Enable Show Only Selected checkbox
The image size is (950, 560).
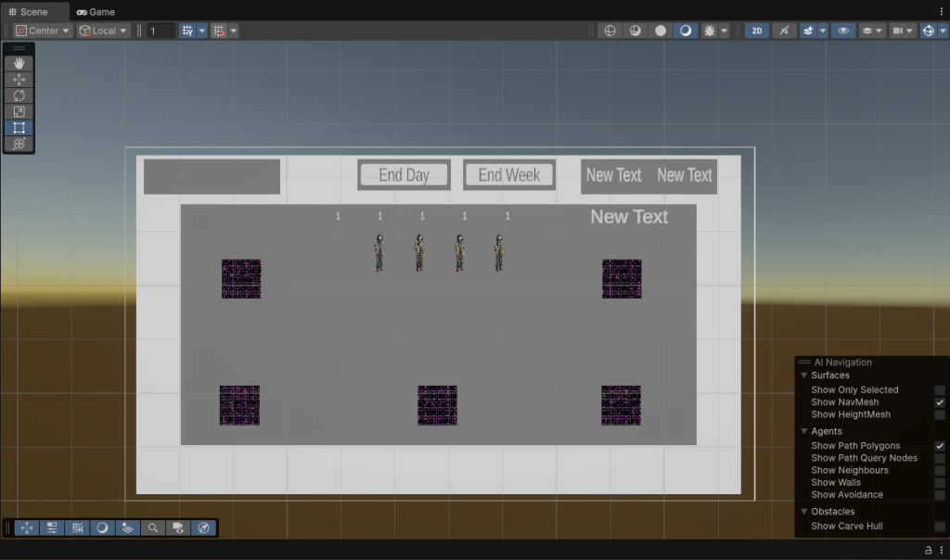[940, 390]
